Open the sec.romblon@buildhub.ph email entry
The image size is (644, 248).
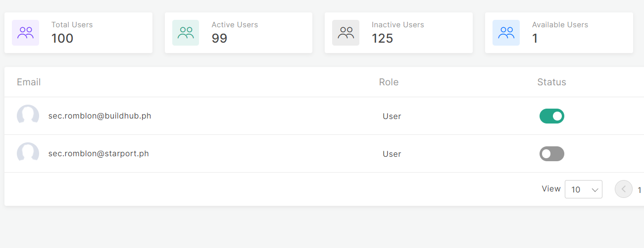point(99,116)
